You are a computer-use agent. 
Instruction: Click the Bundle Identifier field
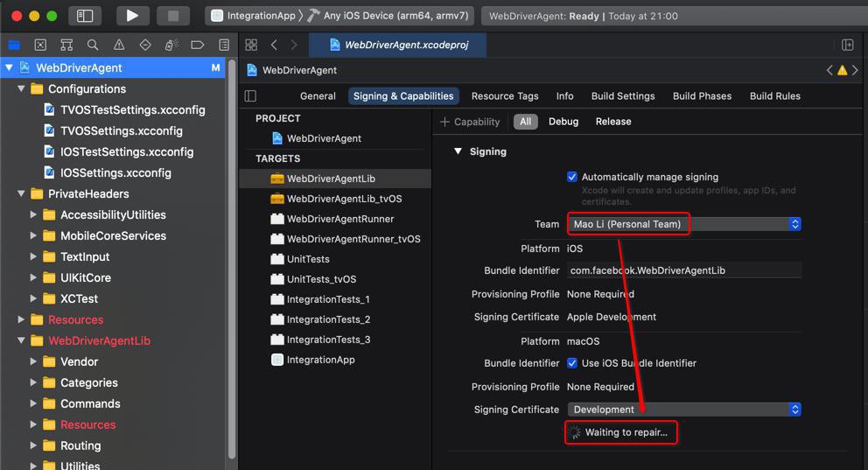click(684, 270)
